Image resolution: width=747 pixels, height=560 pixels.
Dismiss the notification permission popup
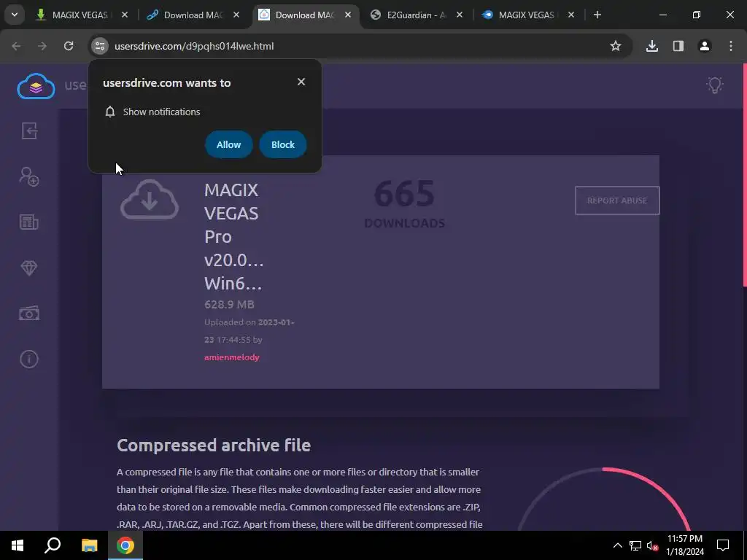301,82
